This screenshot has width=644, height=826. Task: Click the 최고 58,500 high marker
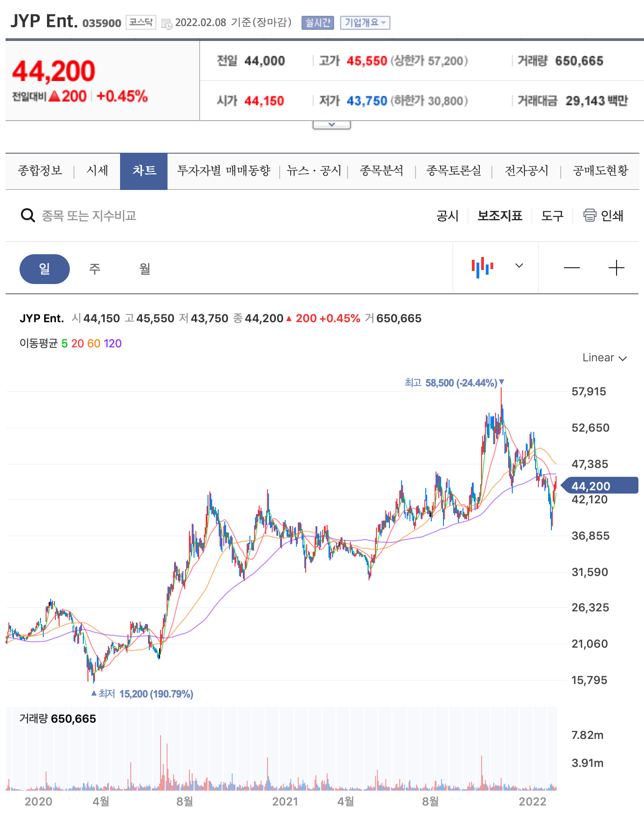pyautogui.click(x=454, y=383)
